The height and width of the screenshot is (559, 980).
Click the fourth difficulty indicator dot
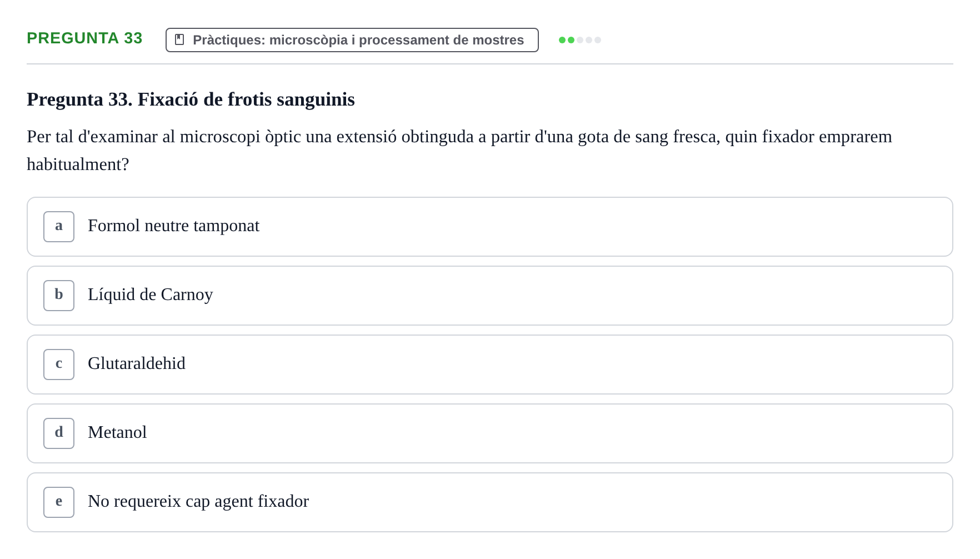pyautogui.click(x=589, y=40)
